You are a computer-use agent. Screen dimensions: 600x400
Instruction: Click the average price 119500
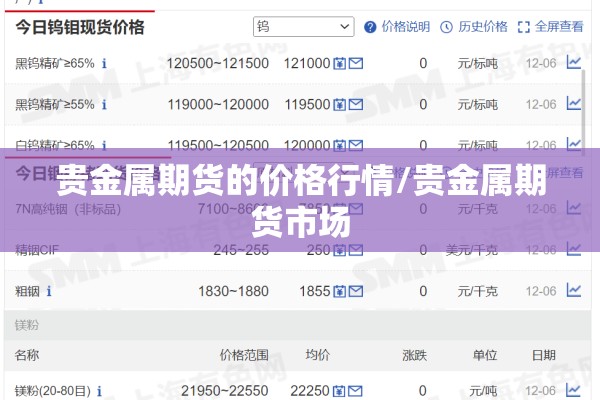[307, 104]
